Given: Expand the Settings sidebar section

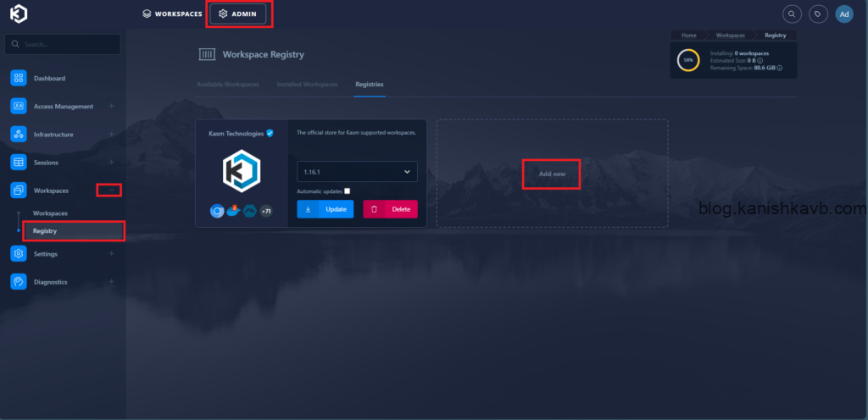Looking at the screenshot, I should pos(111,253).
